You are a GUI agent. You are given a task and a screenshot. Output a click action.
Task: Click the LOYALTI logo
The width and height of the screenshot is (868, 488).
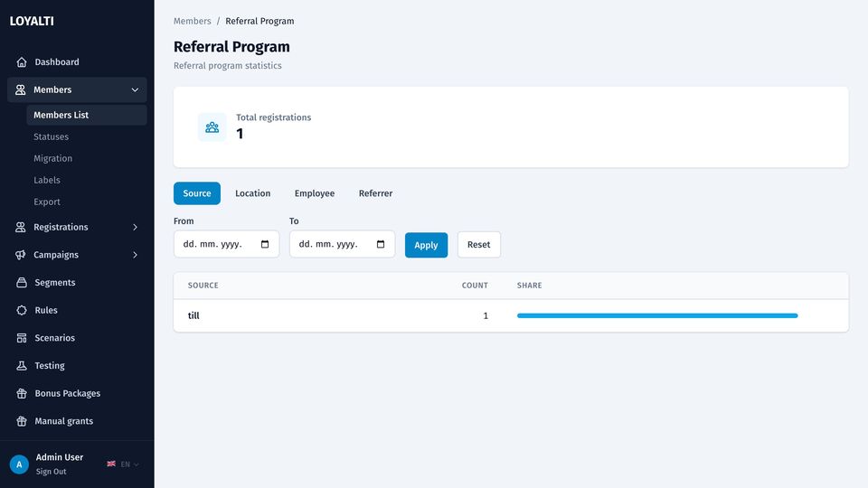[32, 21]
